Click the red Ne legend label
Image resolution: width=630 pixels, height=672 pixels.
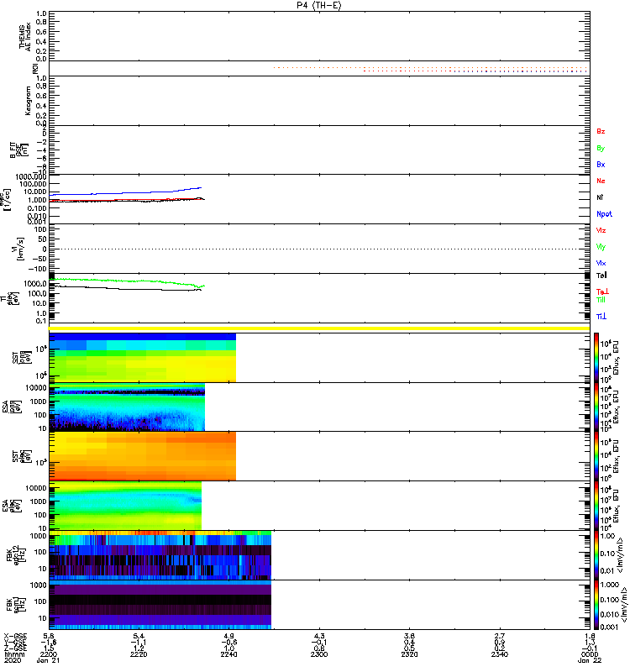[x=601, y=181]
